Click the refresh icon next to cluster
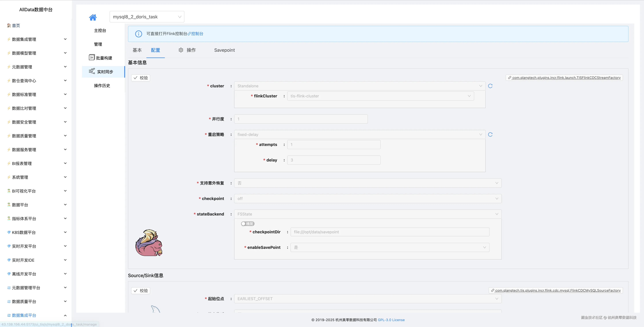 (x=490, y=86)
